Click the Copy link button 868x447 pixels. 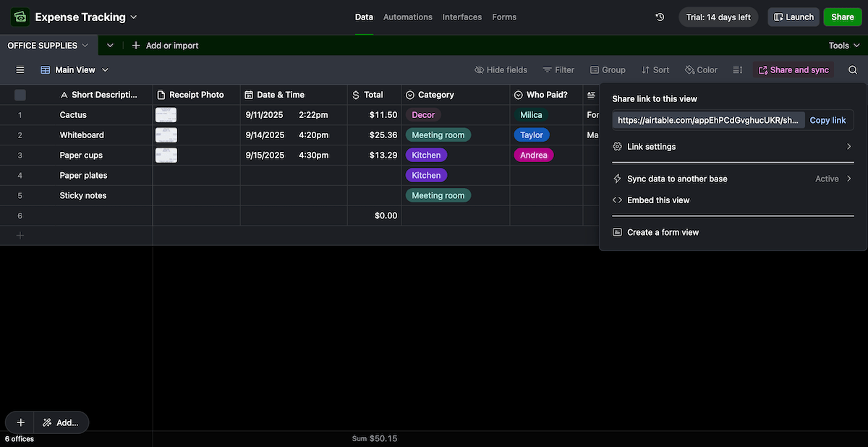pyautogui.click(x=827, y=119)
